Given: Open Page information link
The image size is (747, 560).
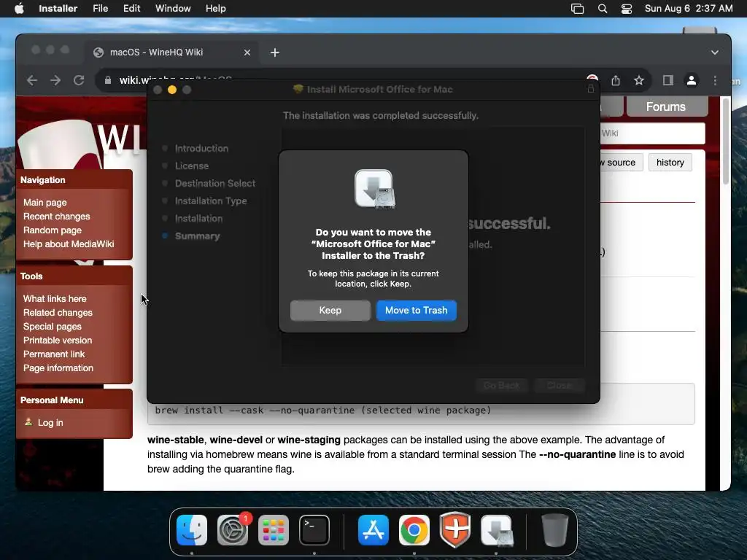Looking at the screenshot, I should (x=58, y=367).
